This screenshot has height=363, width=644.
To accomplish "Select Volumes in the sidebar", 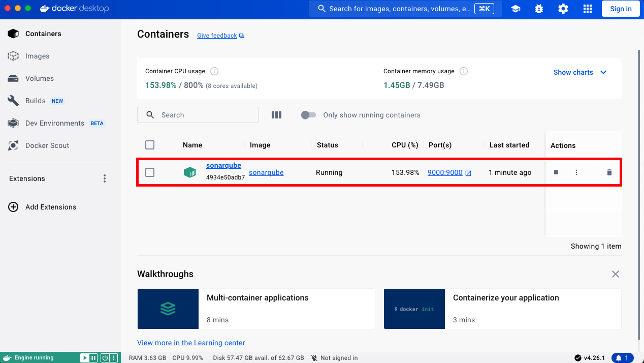I will pyautogui.click(x=60, y=78).
